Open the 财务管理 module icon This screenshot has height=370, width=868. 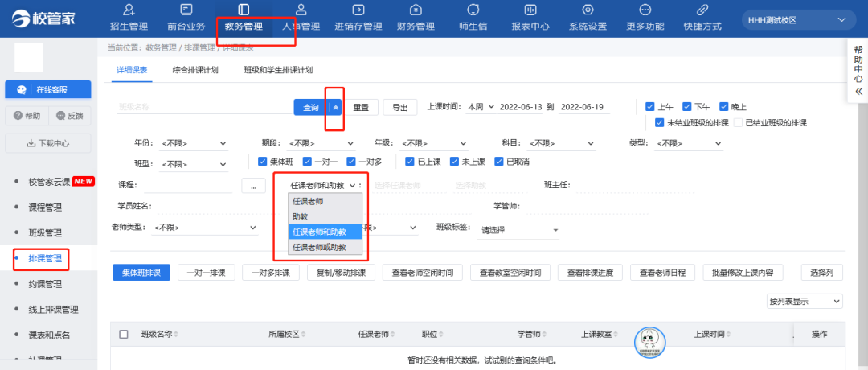pyautogui.click(x=416, y=10)
